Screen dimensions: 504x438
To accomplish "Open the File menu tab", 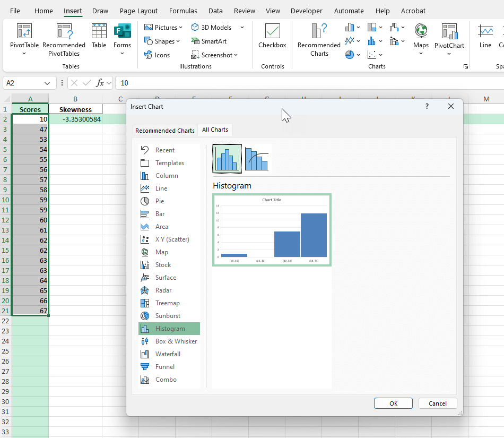I will [15, 11].
